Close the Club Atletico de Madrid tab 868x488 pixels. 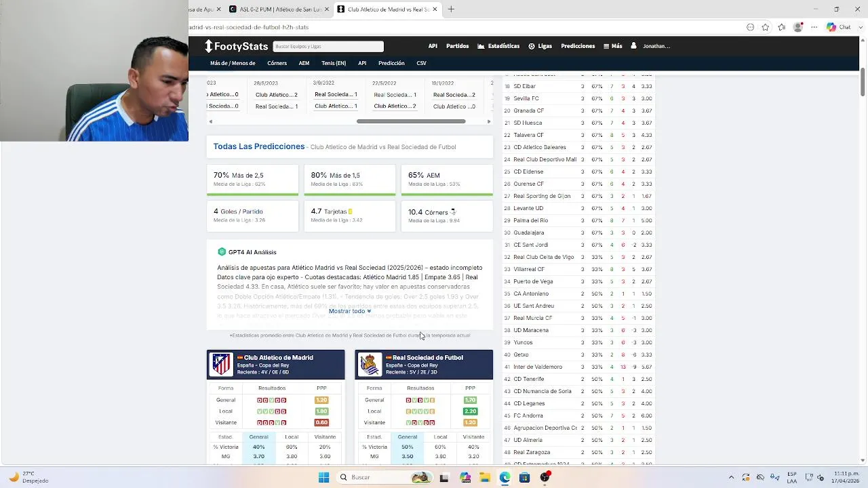(435, 9)
